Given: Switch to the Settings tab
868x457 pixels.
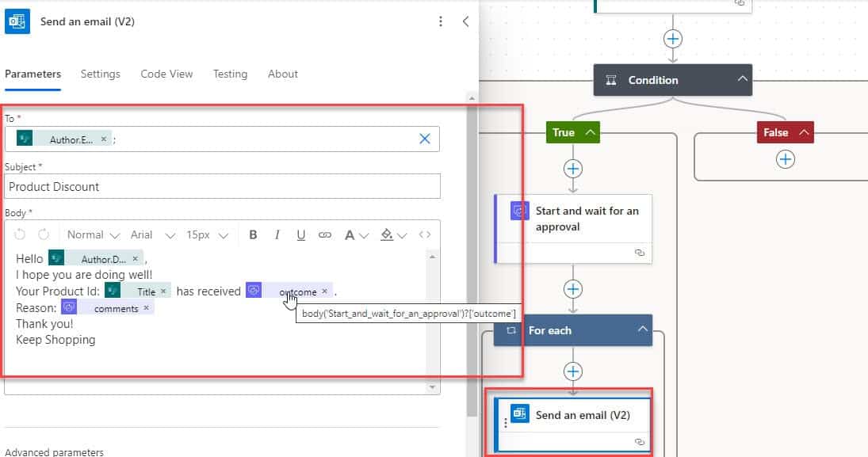Looking at the screenshot, I should coord(100,74).
